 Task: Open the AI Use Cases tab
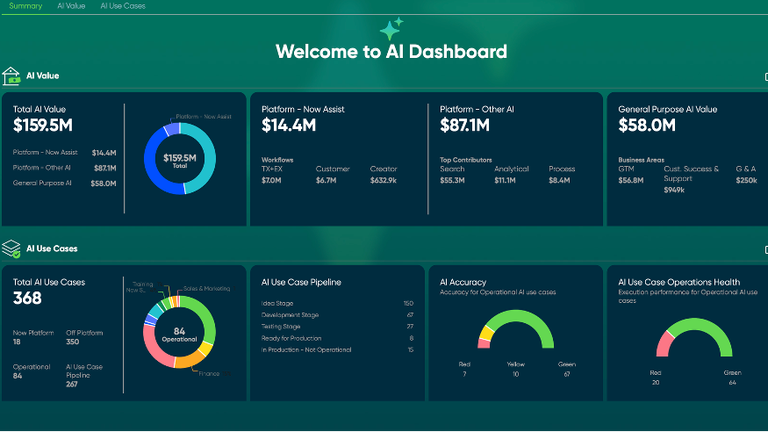pos(123,6)
